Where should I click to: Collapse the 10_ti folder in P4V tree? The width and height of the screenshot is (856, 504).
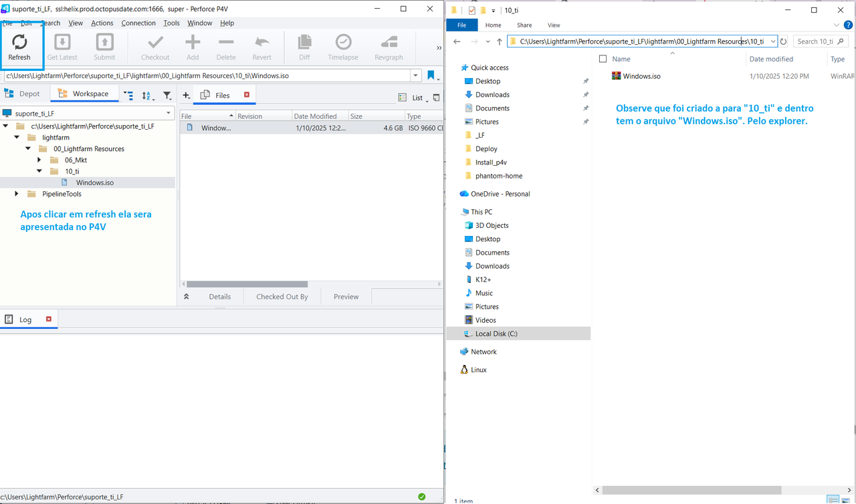39,172
